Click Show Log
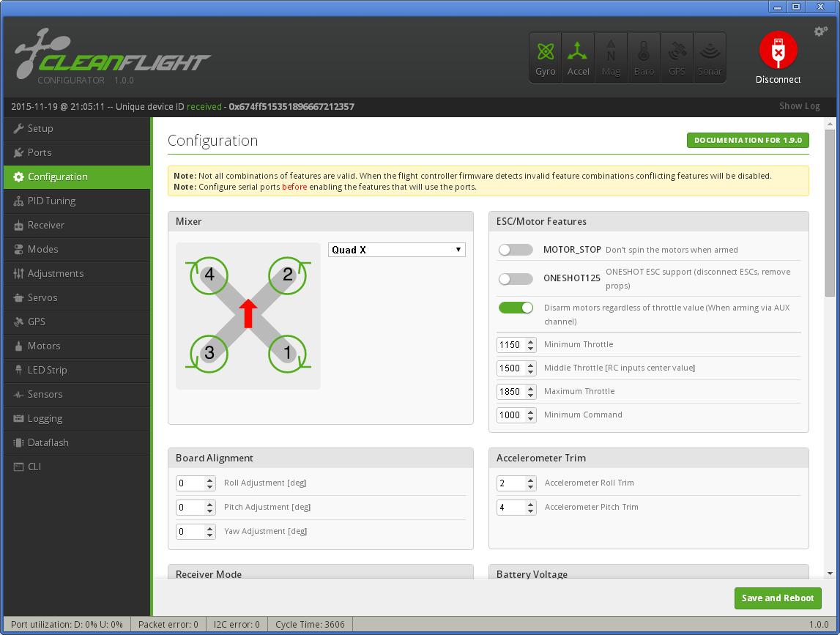 pos(799,106)
